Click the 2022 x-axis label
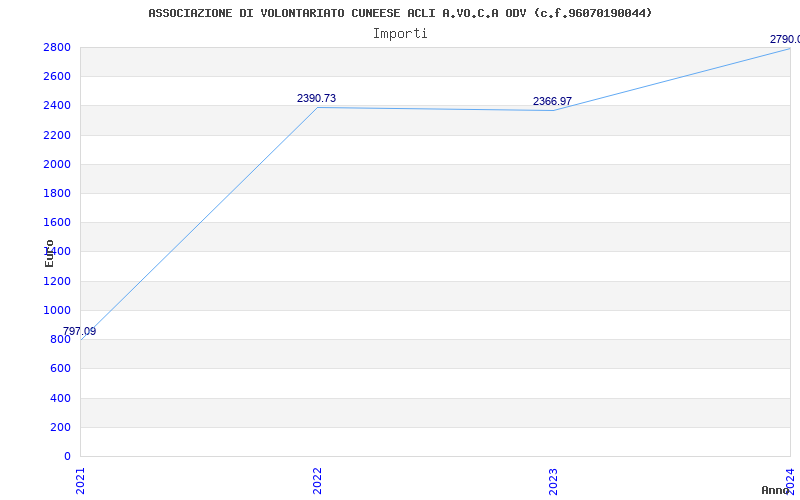The height and width of the screenshot is (500, 800). [x=317, y=481]
